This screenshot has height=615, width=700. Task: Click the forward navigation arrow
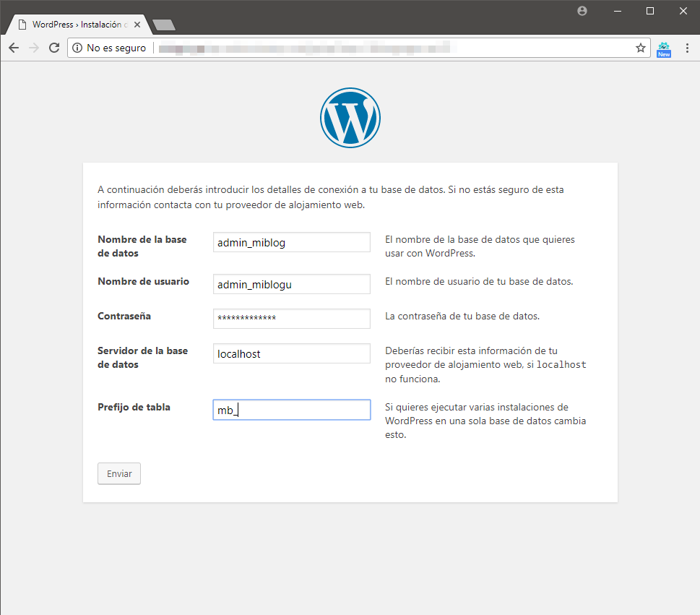coord(34,48)
